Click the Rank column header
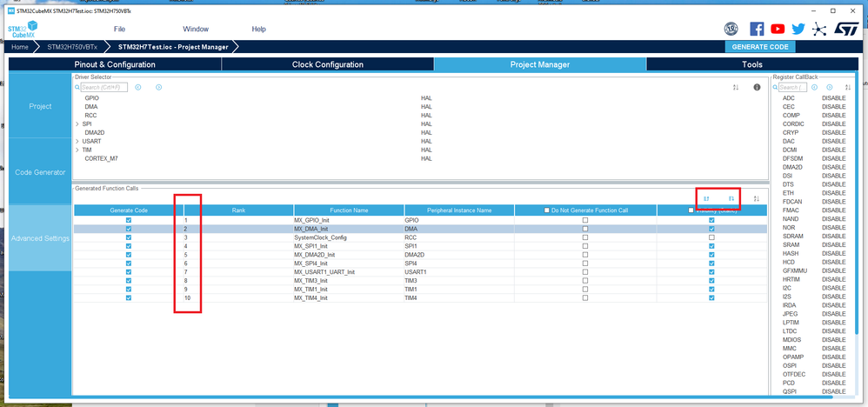The height and width of the screenshot is (407, 868). pos(238,210)
